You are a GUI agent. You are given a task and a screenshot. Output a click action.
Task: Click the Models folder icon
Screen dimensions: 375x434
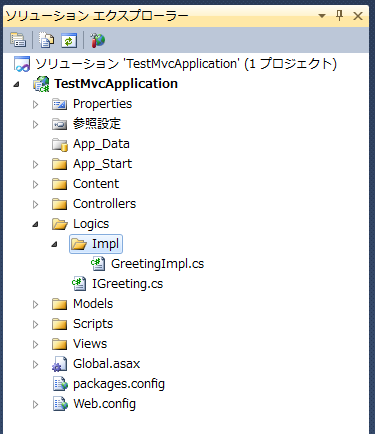pyautogui.click(x=60, y=304)
